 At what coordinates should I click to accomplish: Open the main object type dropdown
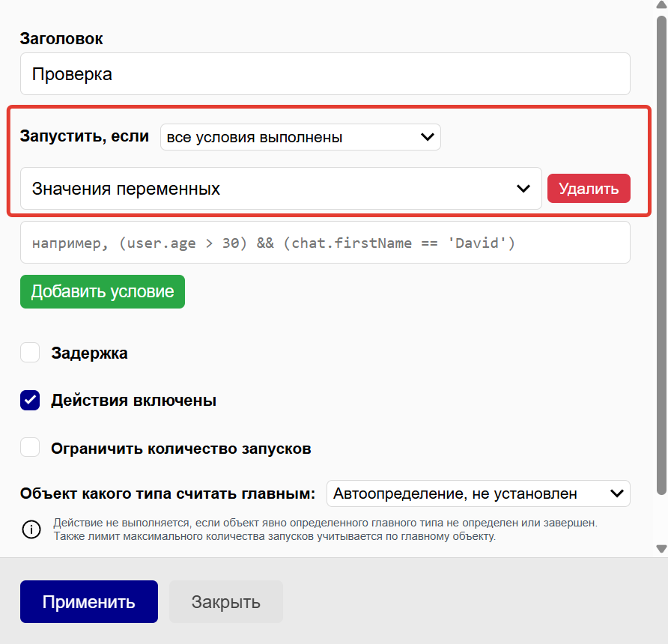[x=478, y=493]
